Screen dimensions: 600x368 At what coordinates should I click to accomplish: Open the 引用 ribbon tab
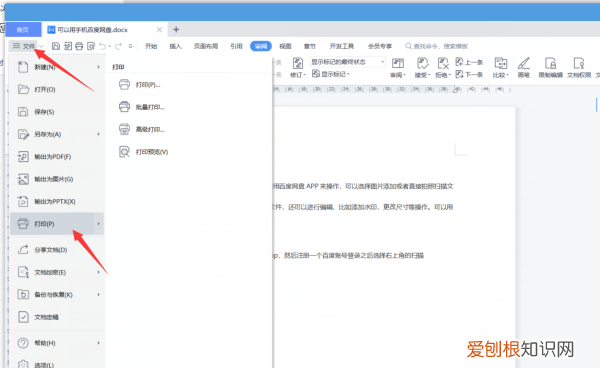(236, 46)
